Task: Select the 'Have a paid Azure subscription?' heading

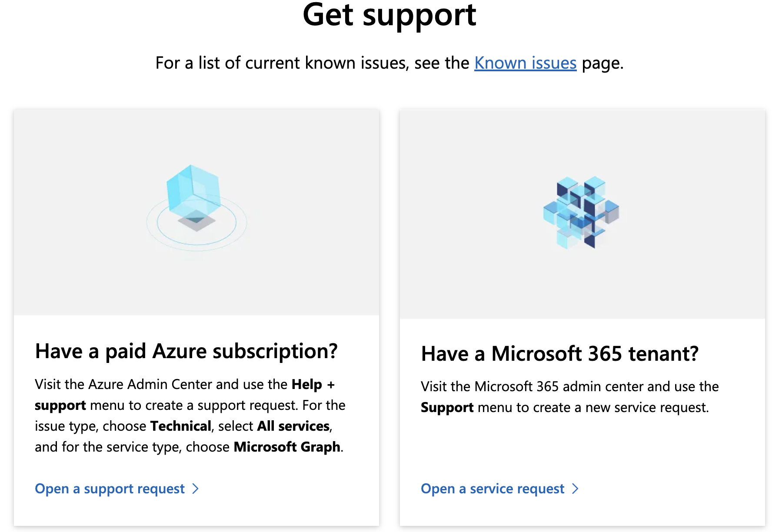Action: [x=187, y=351]
